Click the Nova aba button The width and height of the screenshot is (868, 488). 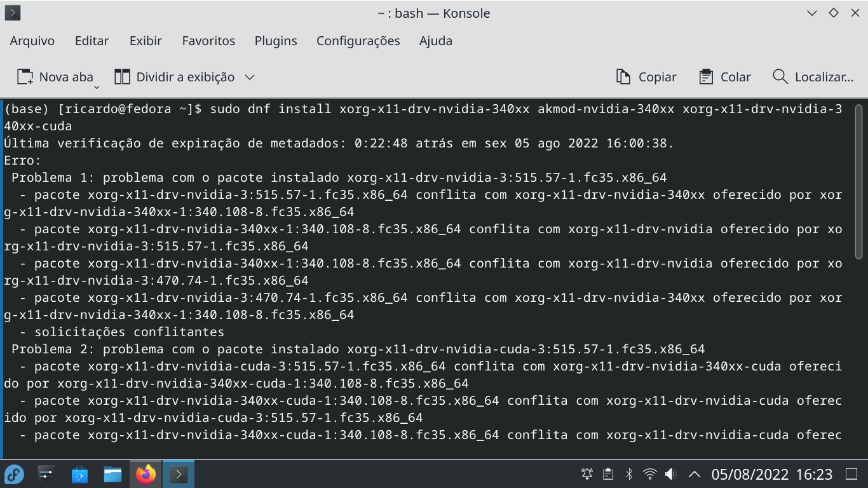pos(55,77)
